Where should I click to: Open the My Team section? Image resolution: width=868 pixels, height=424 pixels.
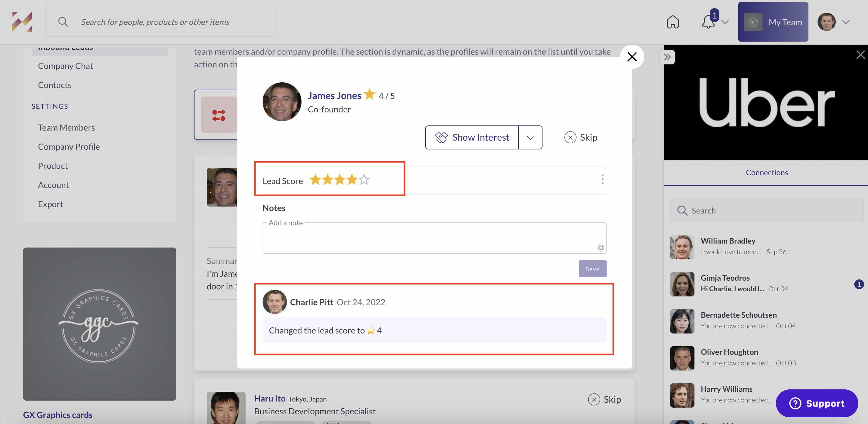click(x=773, y=22)
